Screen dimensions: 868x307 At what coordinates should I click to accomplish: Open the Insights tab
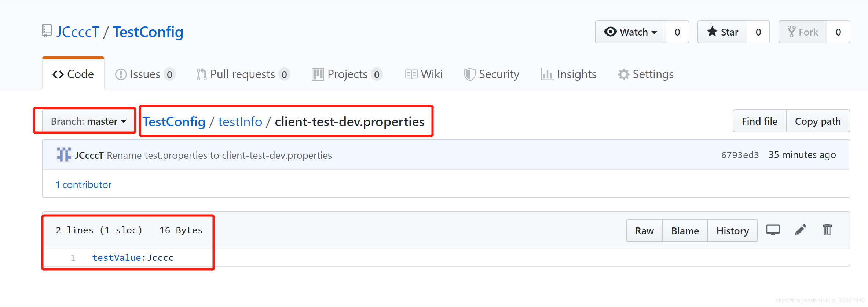(x=568, y=74)
